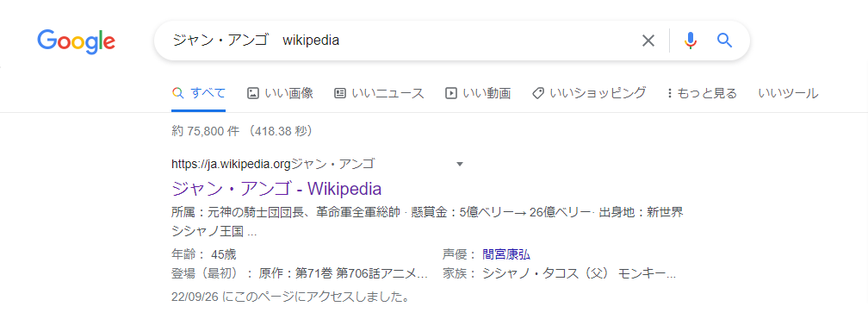The width and height of the screenshot is (868, 319).
Task: Click the image icon next to いい画像
Action: point(253,93)
